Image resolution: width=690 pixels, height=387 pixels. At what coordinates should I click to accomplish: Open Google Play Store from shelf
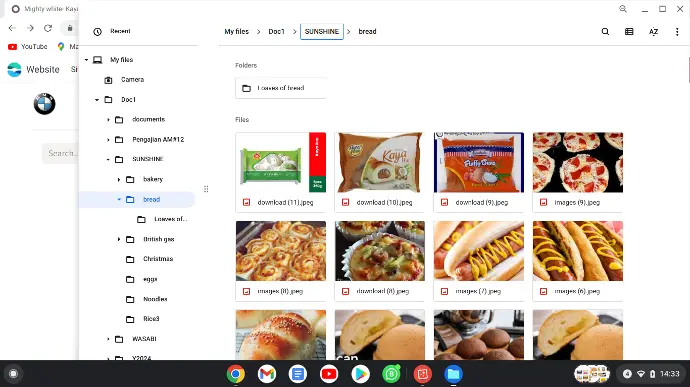click(360, 374)
